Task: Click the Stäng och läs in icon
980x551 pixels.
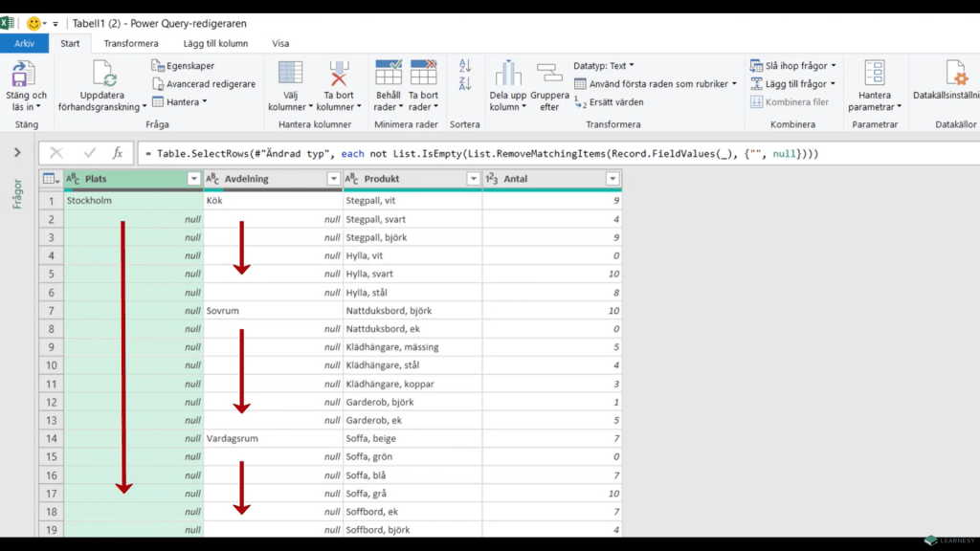Action: [x=24, y=75]
